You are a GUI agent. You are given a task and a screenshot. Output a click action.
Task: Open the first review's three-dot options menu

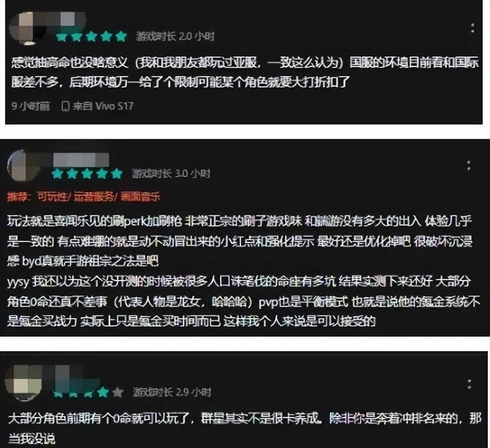(x=472, y=28)
